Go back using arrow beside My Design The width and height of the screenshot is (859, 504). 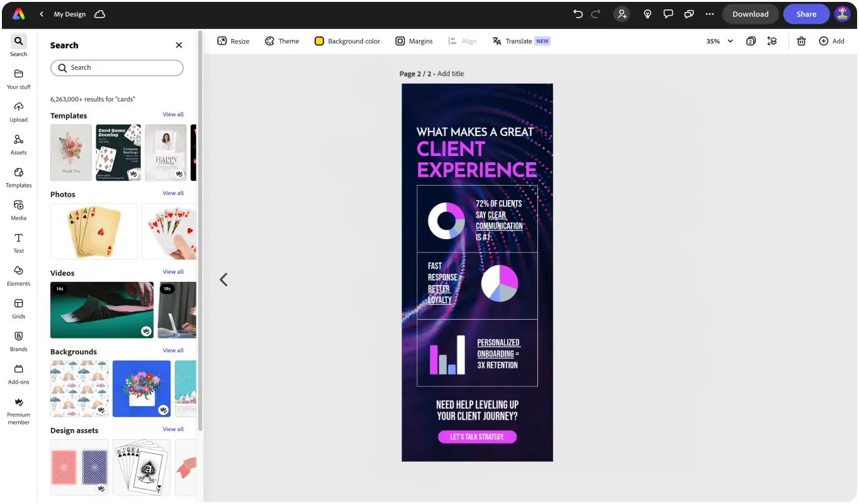42,14
